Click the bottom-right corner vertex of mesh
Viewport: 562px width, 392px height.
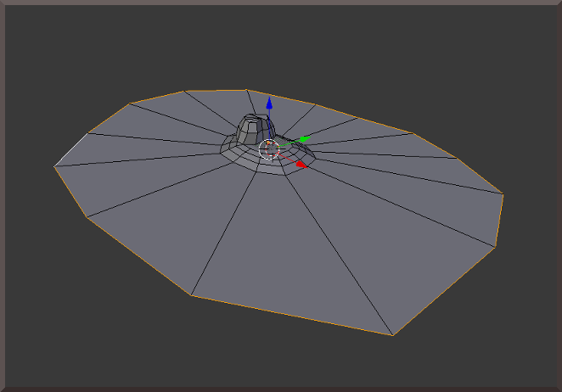pos(393,335)
